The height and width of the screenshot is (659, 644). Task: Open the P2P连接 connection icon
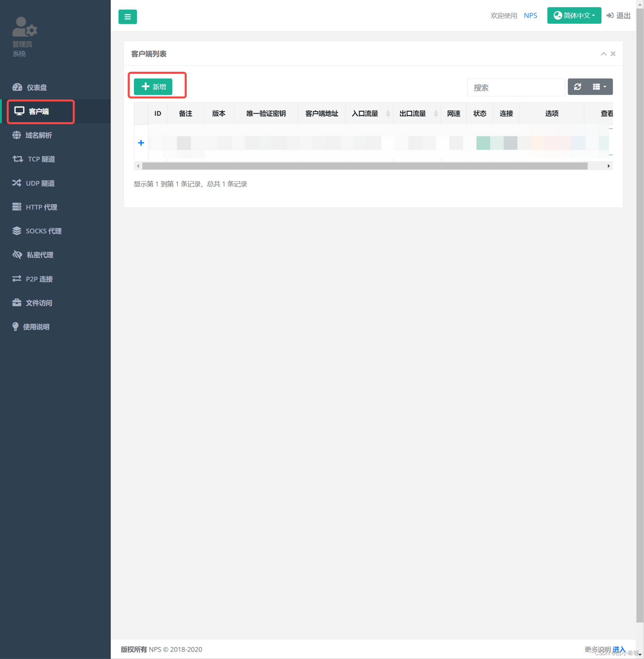click(16, 279)
